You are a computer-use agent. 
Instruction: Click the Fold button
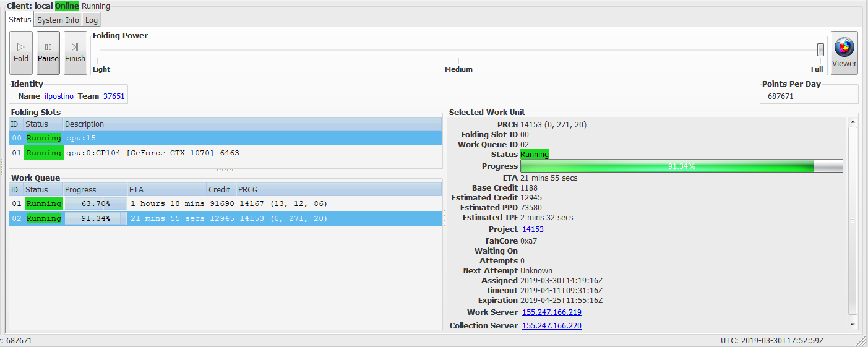(21, 53)
